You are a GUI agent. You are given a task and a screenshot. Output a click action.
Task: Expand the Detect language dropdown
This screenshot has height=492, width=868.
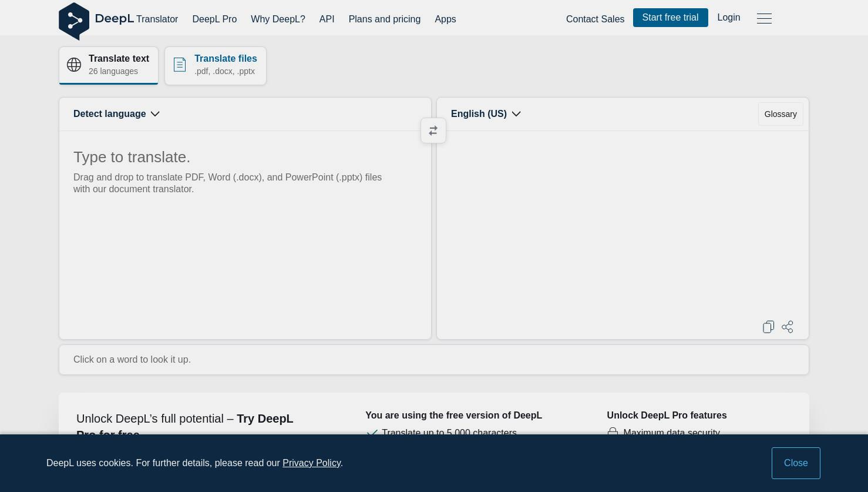[x=116, y=114]
